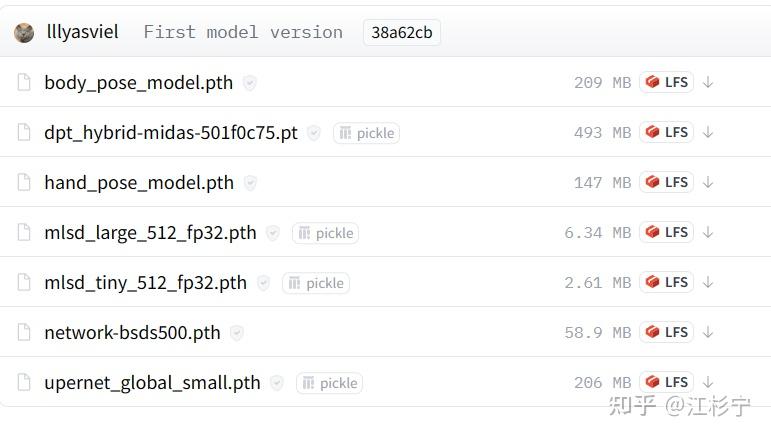
Task: Open the body_pose_model.pth file
Action: point(138,83)
